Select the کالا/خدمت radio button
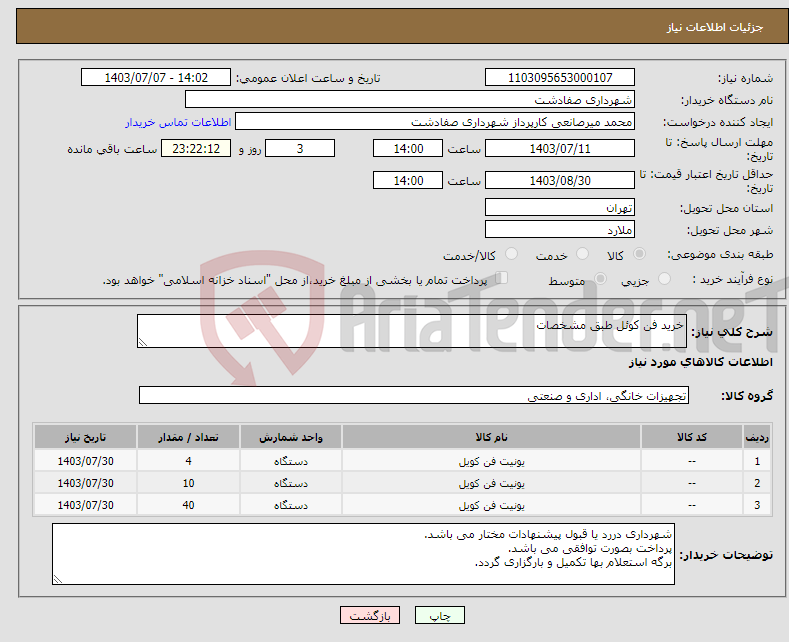 coord(511,254)
